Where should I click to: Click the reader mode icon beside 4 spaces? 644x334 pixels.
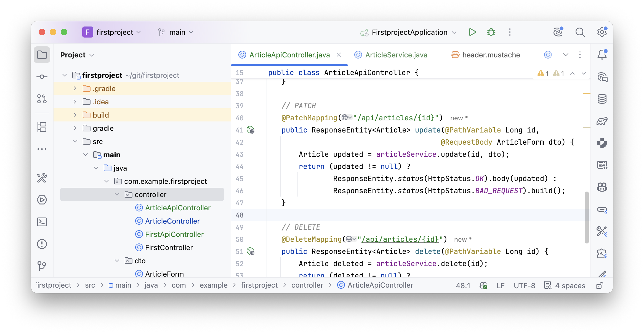pyautogui.click(x=548, y=285)
